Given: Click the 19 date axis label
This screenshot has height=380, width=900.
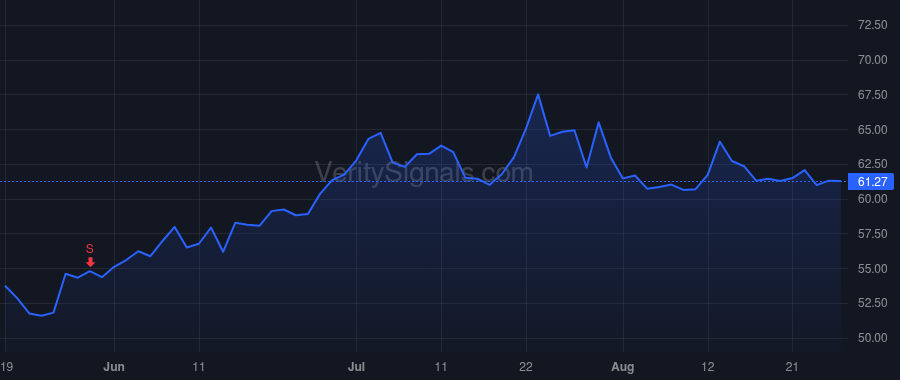Looking at the screenshot, I should (x=6, y=366).
